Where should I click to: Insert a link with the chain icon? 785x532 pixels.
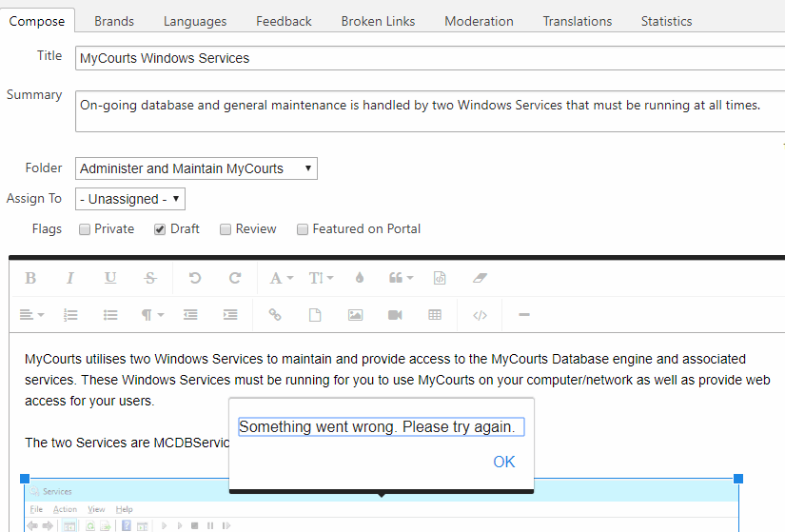[x=275, y=314]
